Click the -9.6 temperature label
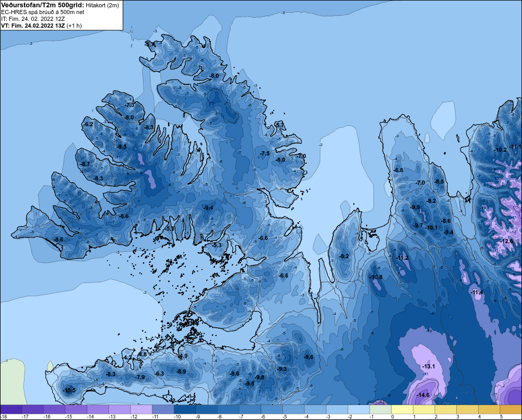The height and width of the screenshot is (420, 522). pyautogui.click(x=309, y=357)
